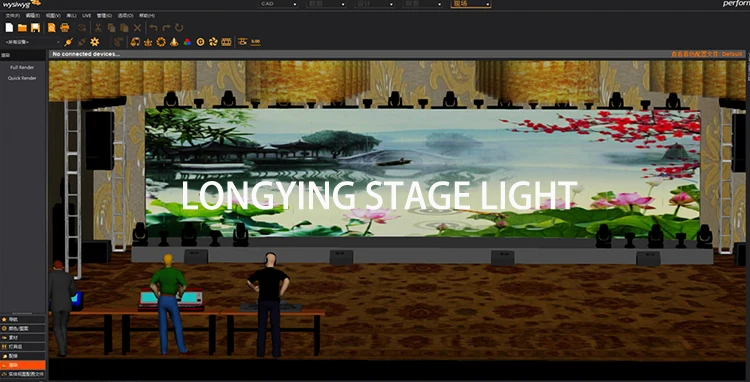Select the star-icon navigation tab in sidebar
750x382 pixels.
tap(23, 319)
